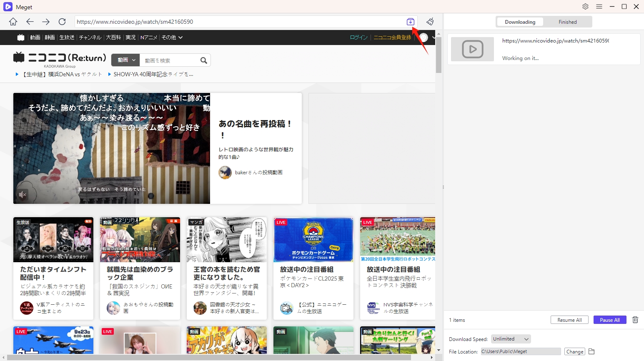
Task: Open the user avatar menu
Action: [424, 38]
